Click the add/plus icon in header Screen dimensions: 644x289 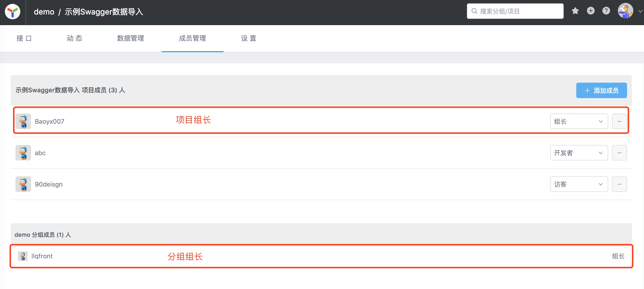point(590,11)
